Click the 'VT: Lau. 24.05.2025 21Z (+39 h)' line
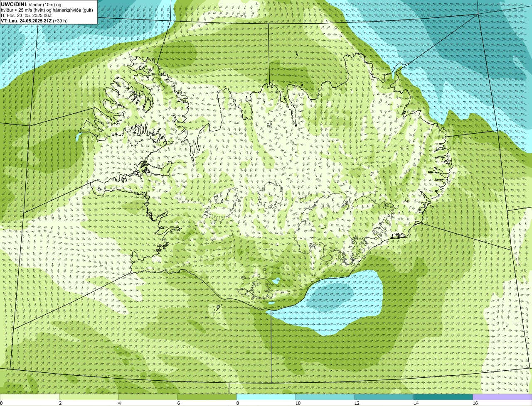This screenshot has width=532, height=406. pos(34,21)
